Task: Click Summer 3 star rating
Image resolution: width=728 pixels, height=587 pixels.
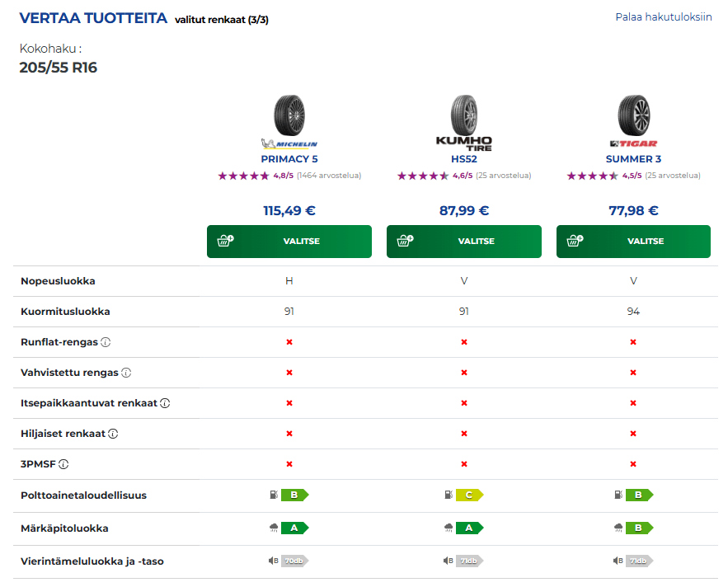Action: pos(593,176)
